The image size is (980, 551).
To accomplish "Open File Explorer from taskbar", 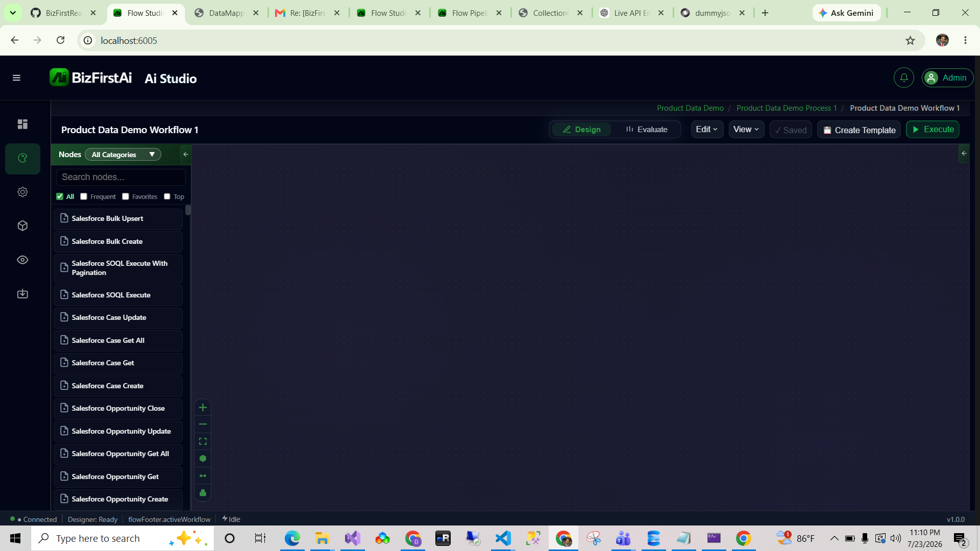I will (x=322, y=538).
